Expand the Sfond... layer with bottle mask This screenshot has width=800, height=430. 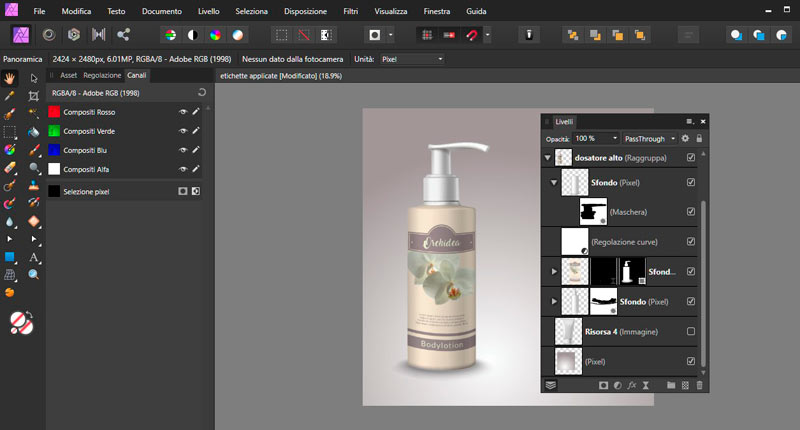click(554, 272)
